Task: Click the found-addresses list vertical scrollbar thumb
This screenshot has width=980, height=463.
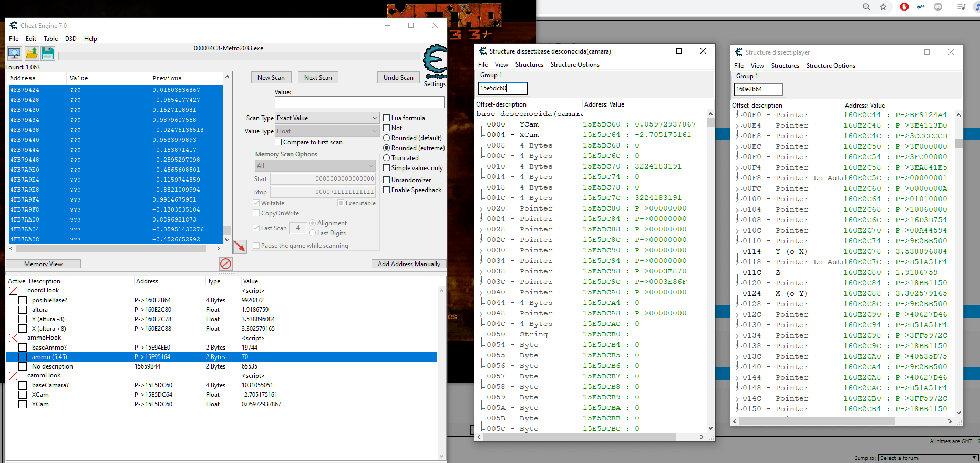Action: (x=228, y=230)
